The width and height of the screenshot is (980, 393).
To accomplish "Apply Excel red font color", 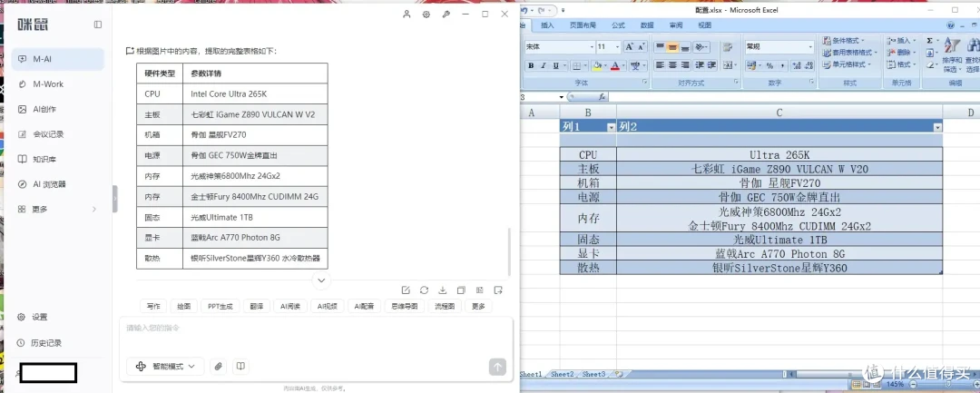I will 615,65.
